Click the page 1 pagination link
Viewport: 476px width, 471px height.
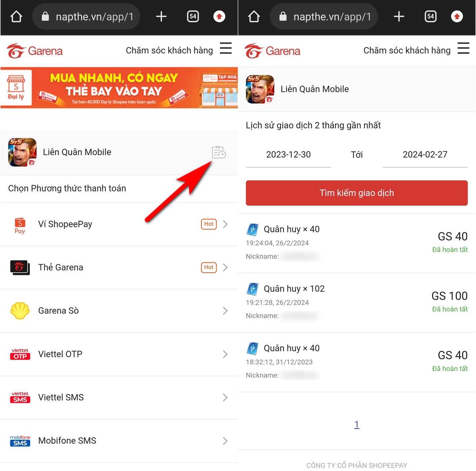(x=356, y=424)
